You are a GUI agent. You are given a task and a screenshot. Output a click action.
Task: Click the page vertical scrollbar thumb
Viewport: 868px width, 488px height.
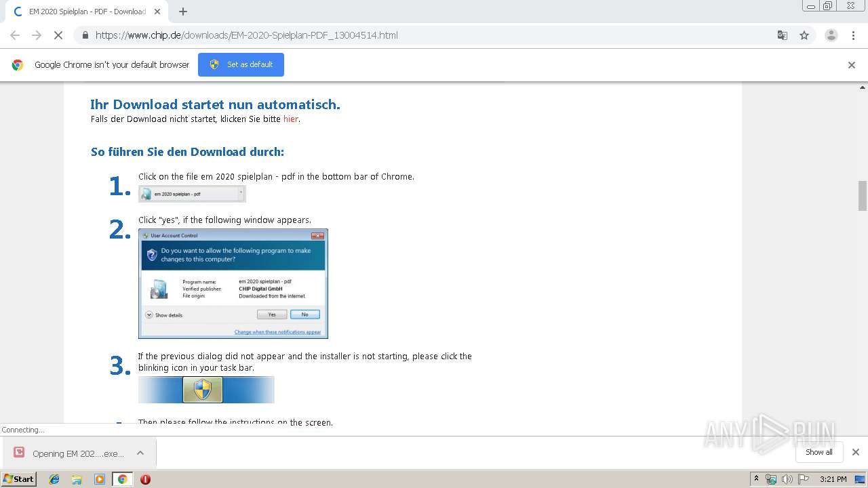coord(863,196)
